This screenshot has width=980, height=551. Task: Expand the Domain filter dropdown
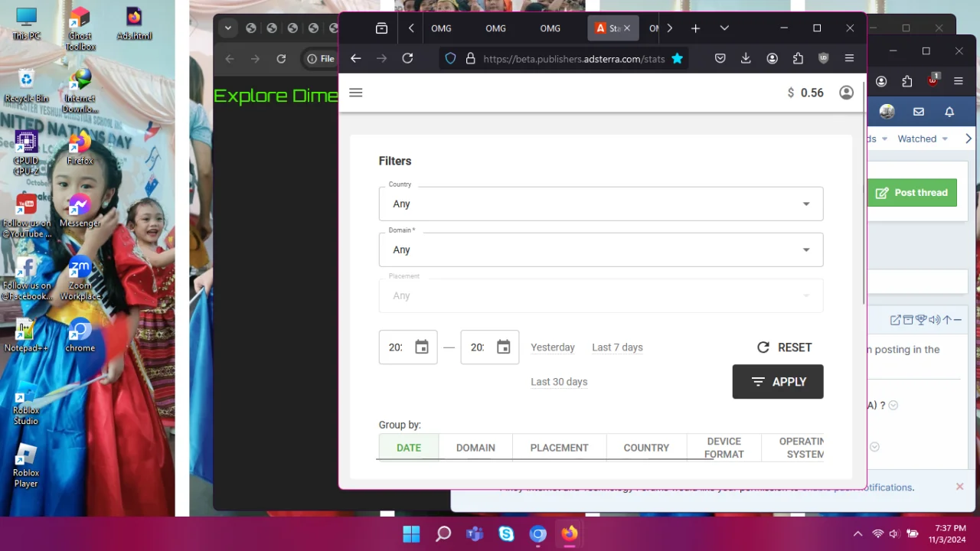tap(601, 249)
